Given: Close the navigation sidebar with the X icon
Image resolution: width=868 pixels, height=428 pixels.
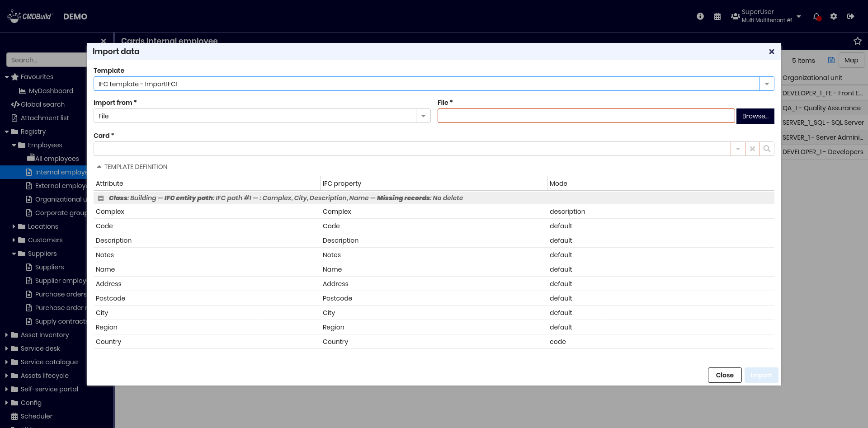Looking at the screenshot, I should [104, 41].
